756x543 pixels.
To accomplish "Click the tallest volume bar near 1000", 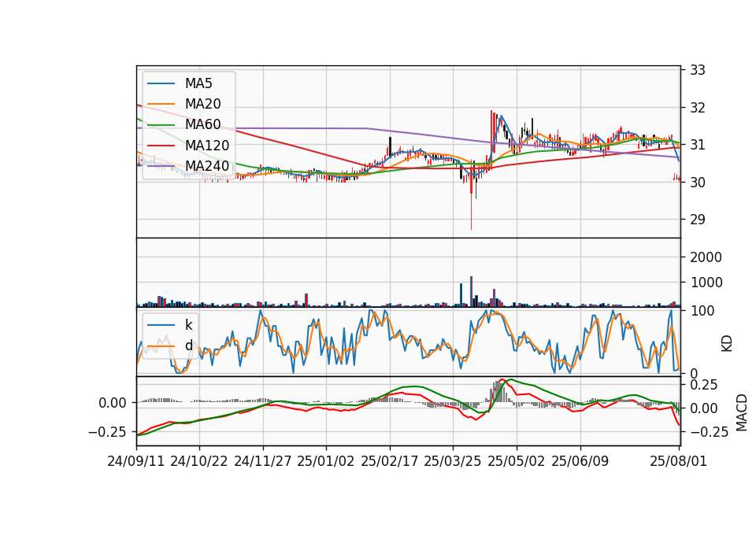I will click(471, 291).
